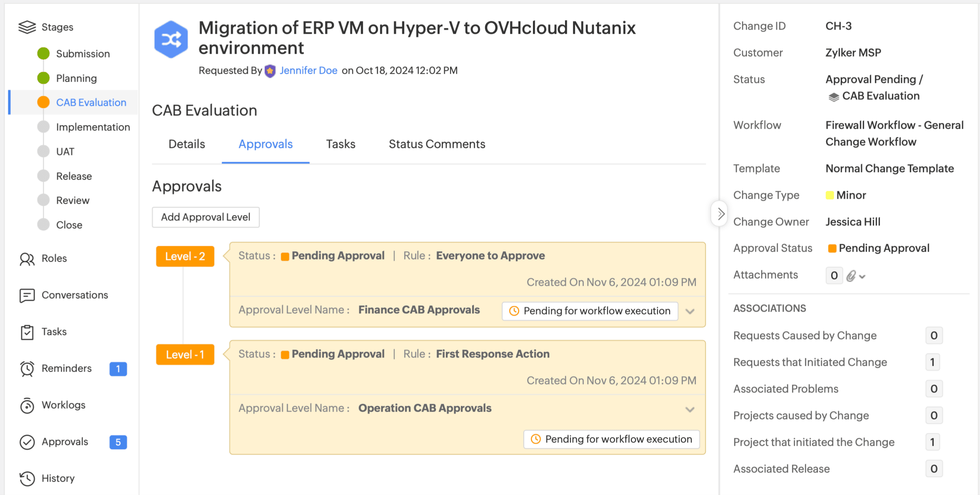This screenshot has width=980, height=495.
Task: Click the Conversations chat icon
Action: point(27,295)
